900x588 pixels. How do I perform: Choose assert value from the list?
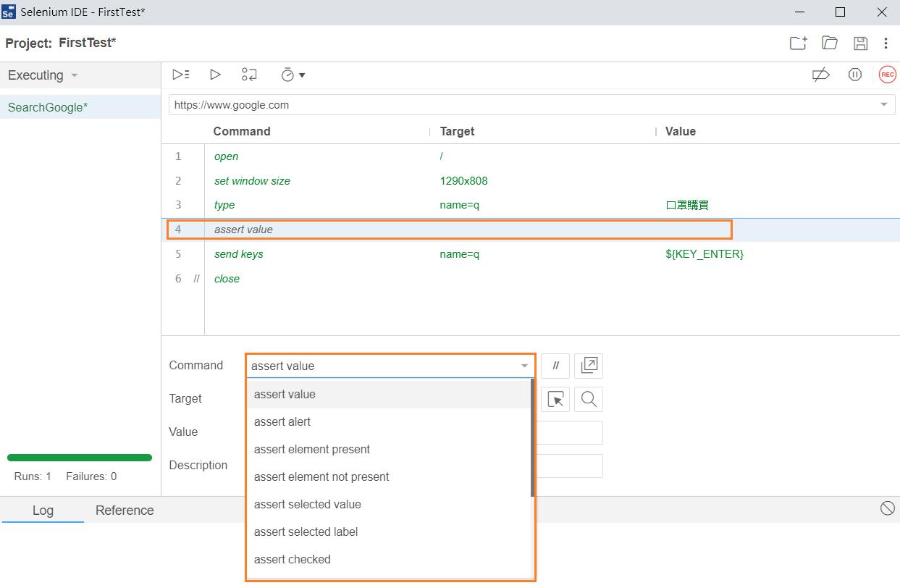tap(390, 394)
